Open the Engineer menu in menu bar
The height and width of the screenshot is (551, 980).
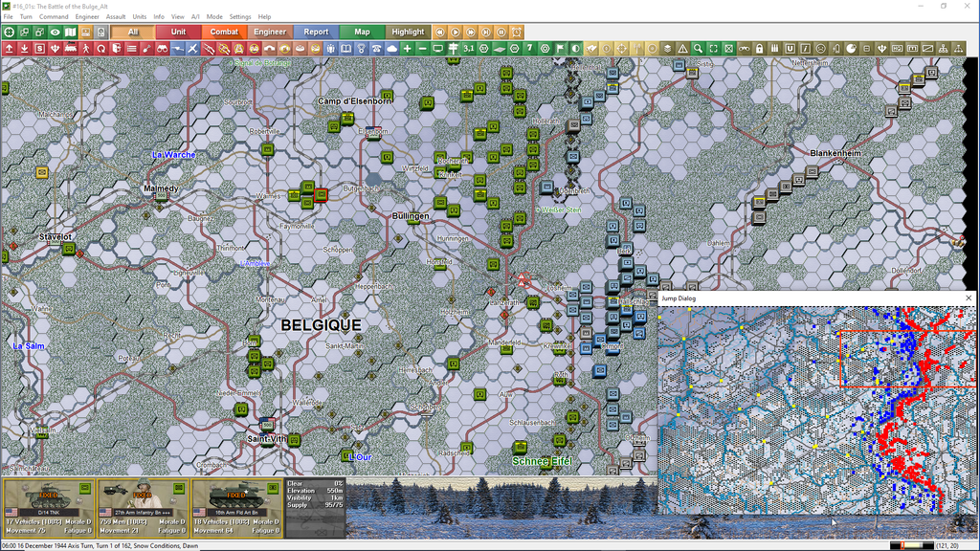tap(87, 17)
